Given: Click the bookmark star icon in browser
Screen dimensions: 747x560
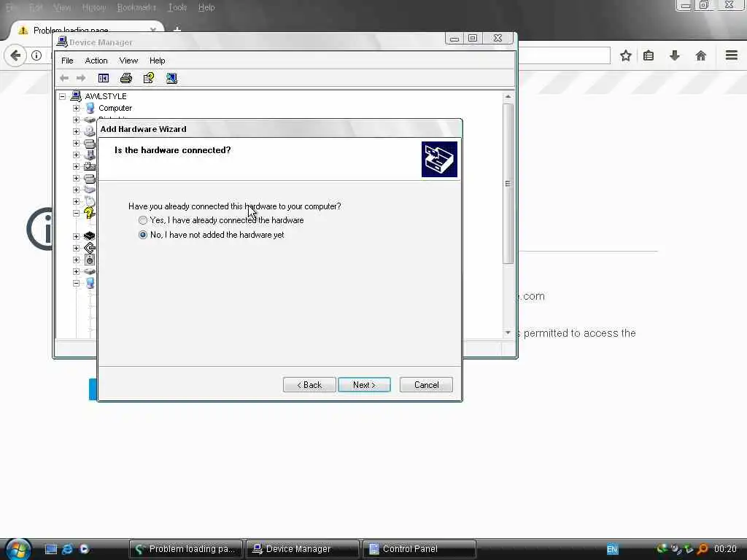Looking at the screenshot, I should click(x=626, y=55).
